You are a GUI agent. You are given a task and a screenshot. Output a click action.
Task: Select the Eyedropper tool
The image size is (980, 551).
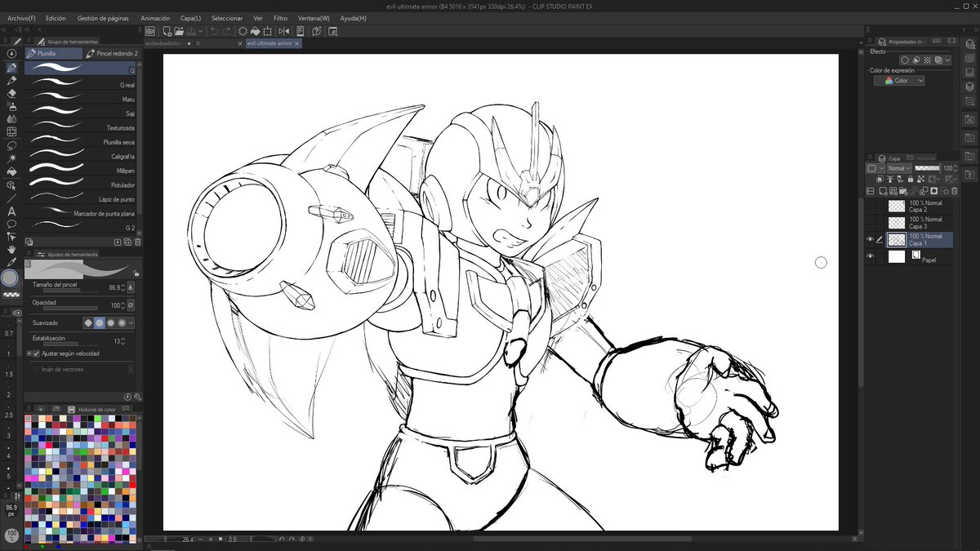[11, 263]
